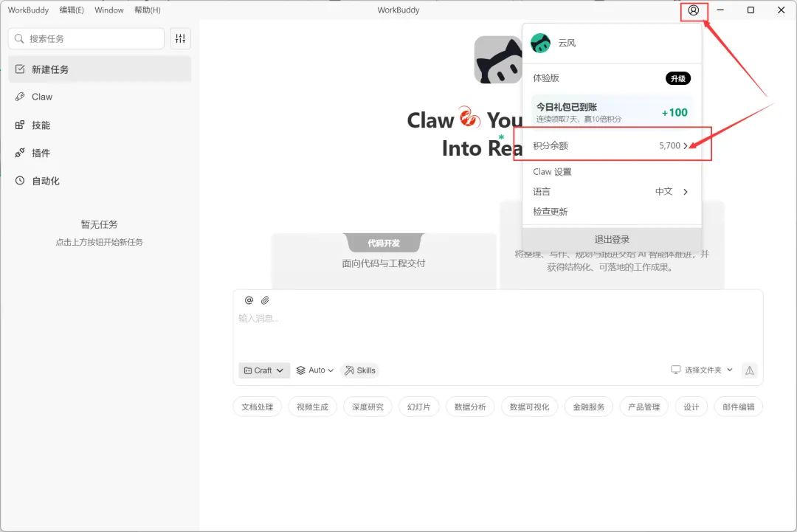Screen dimensions: 797x532
Task: Click the 技能 grid icon
Action: pos(20,125)
